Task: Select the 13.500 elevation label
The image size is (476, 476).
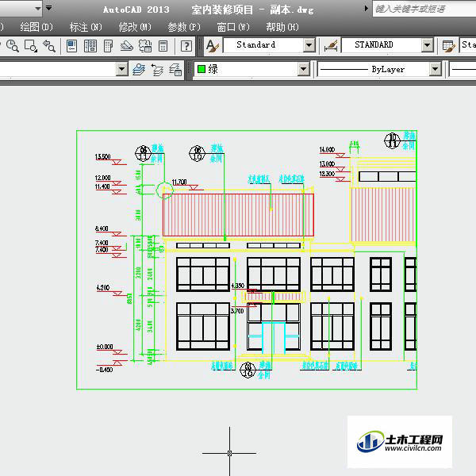Action: click(102, 157)
